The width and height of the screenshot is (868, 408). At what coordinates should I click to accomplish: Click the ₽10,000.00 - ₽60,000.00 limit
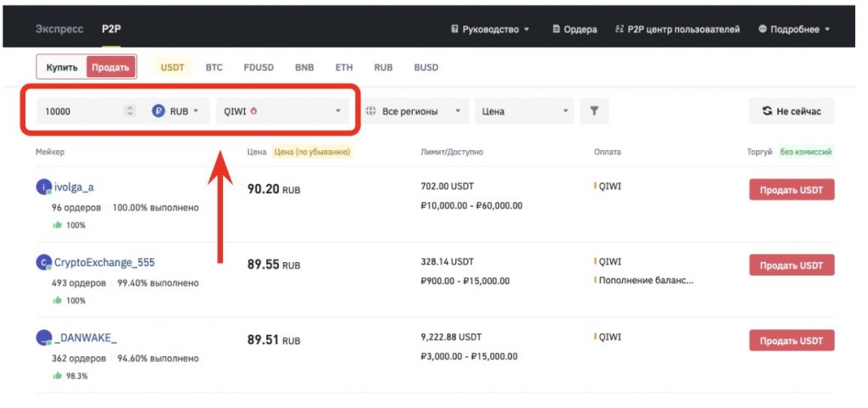pyautogui.click(x=471, y=206)
